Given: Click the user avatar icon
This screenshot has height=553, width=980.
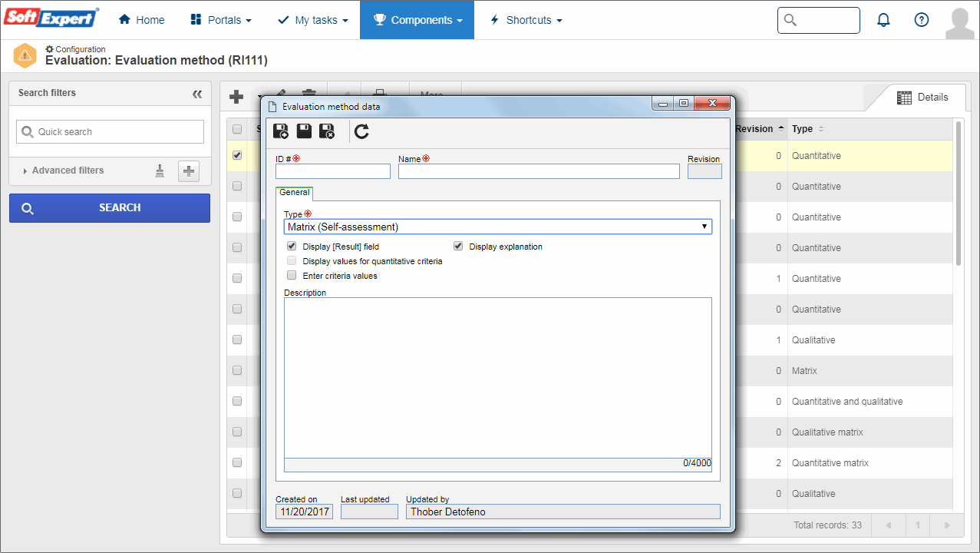Looking at the screenshot, I should tap(959, 23).
